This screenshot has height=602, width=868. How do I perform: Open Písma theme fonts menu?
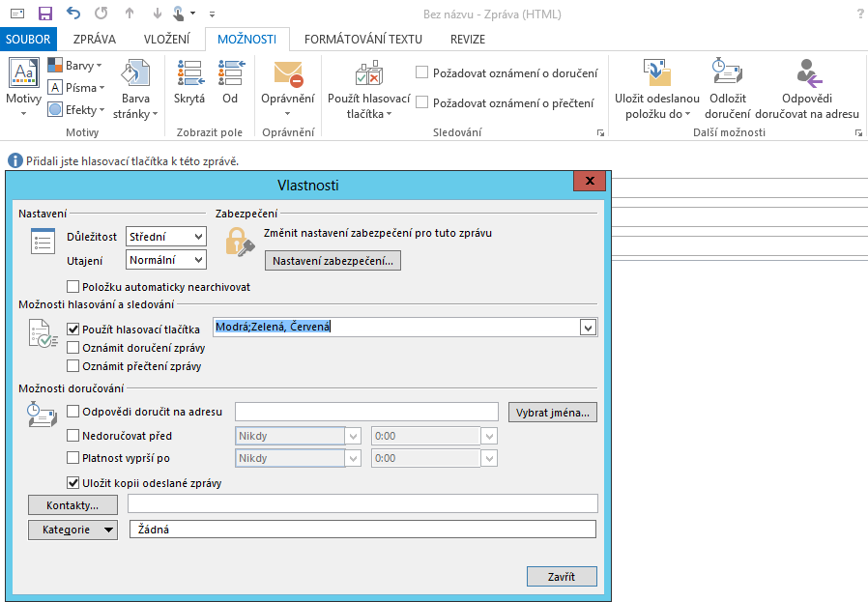75,87
